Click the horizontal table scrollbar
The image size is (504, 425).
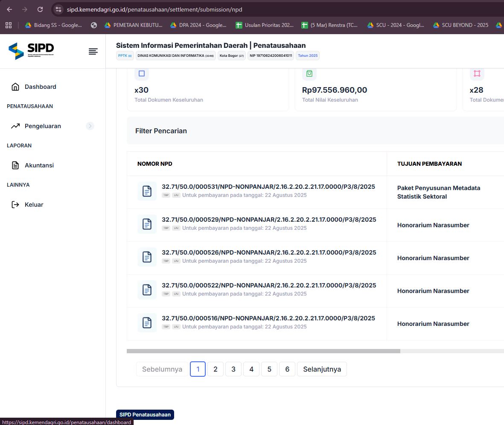coord(263,351)
